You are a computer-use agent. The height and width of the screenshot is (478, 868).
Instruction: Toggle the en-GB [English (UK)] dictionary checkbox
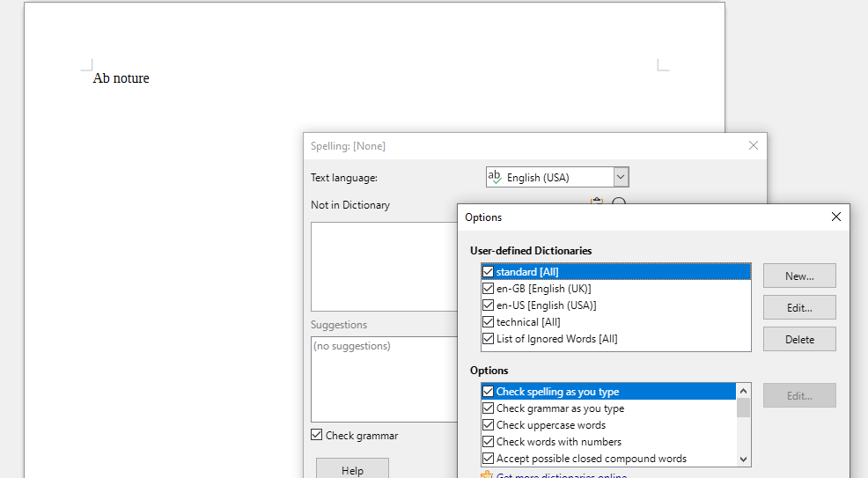coord(488,288)
